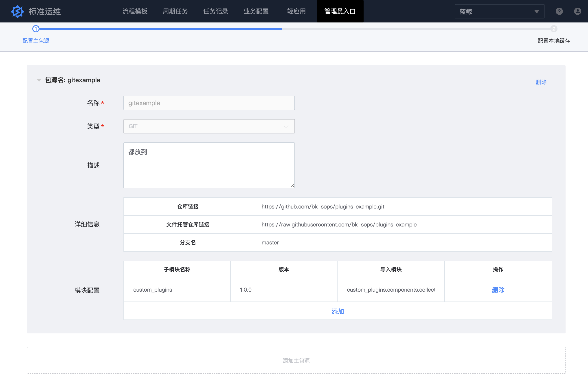Click the 模块配置 section label
588x377 pixels.
[87, 290]
